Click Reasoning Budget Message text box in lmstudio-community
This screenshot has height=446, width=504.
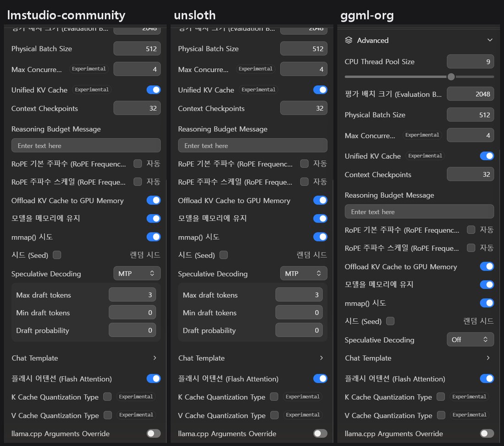[x=86, y=145]
